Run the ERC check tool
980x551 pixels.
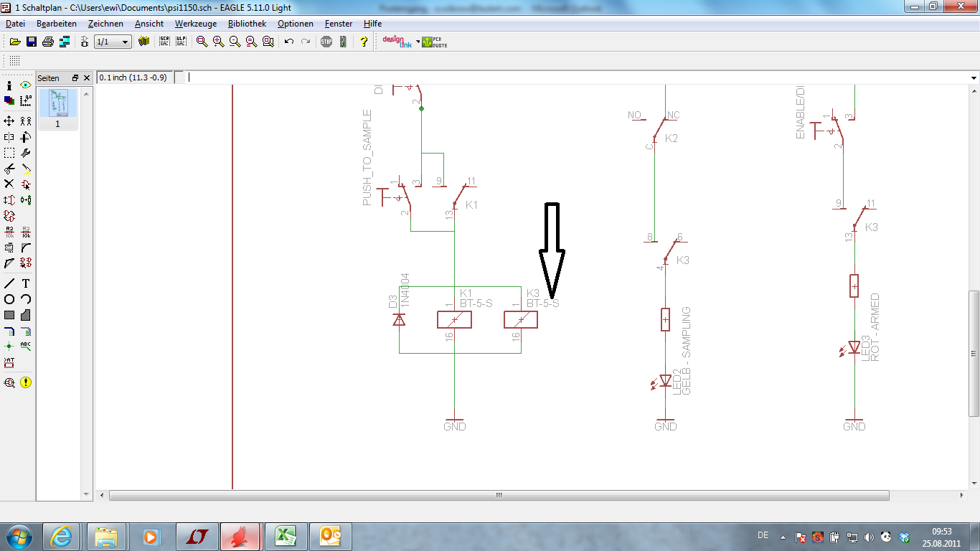pos(9,382)
